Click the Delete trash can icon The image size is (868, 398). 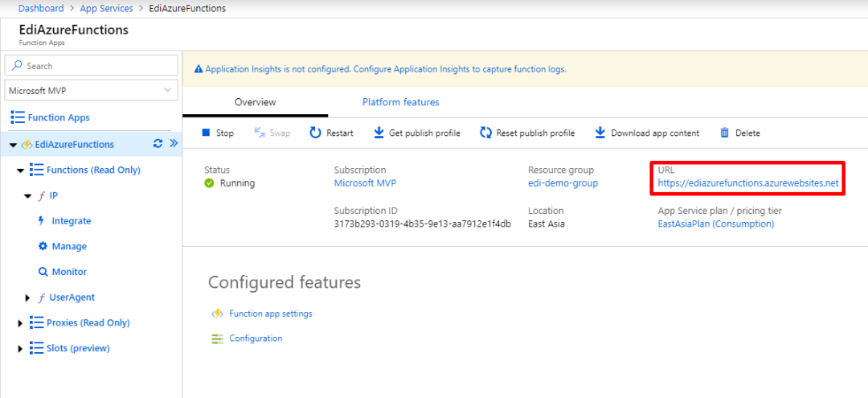coord(725,133)
